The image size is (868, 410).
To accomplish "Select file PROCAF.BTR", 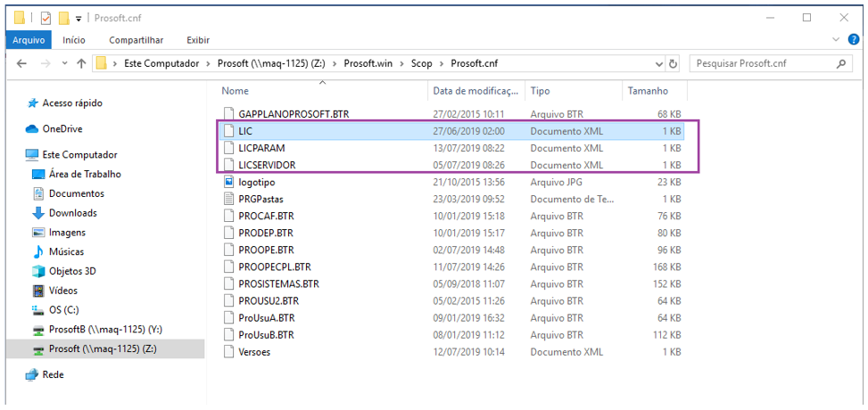I will coord(266,216).
